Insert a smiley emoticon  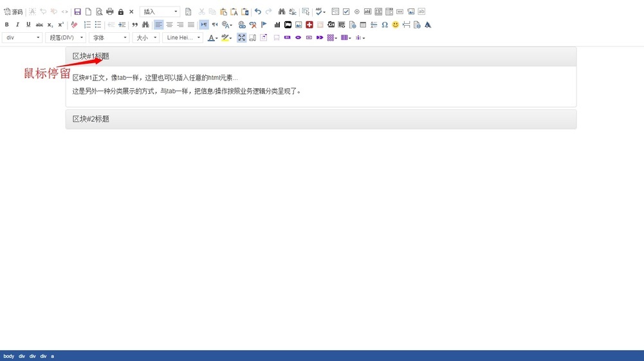[395, 25]
